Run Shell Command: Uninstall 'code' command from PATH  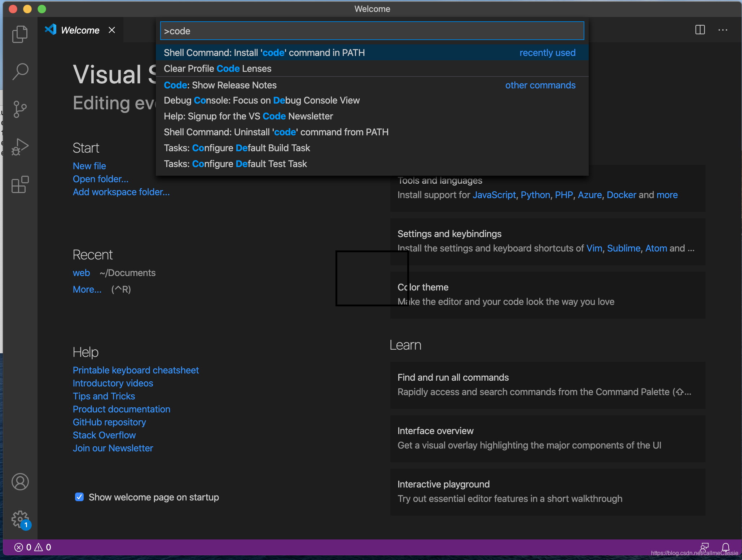372,132
